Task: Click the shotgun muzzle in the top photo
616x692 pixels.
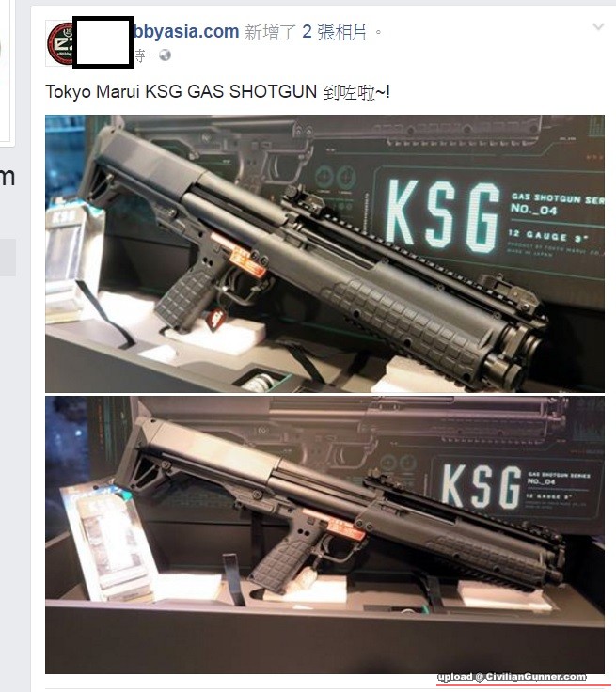Action: point(514,355)
